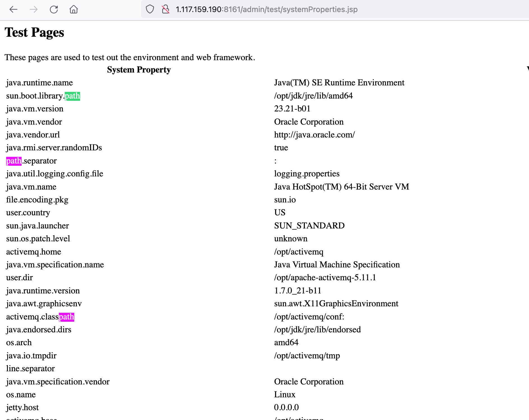
Task: Select the java.io.tmpdir property
Action: [x=31, y=356]
